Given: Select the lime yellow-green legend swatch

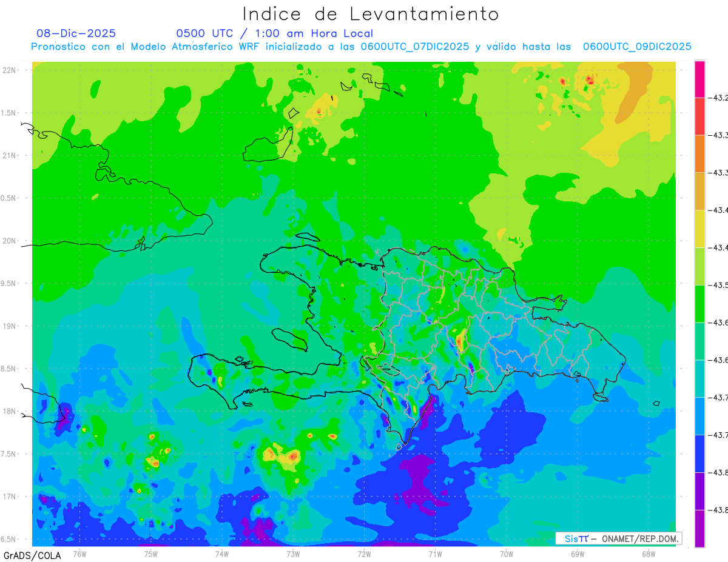Looking at the screenshot, I should [x=699, y=266].
